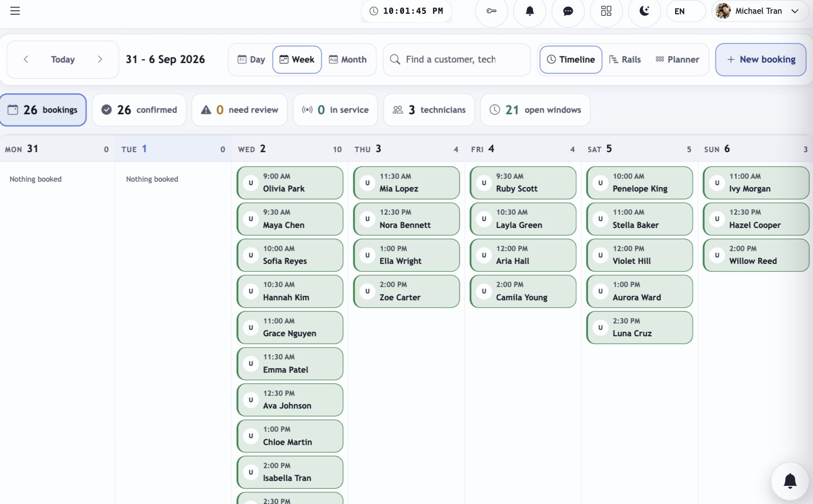
Task: Select the MON 31 column header
Action: 57,149
